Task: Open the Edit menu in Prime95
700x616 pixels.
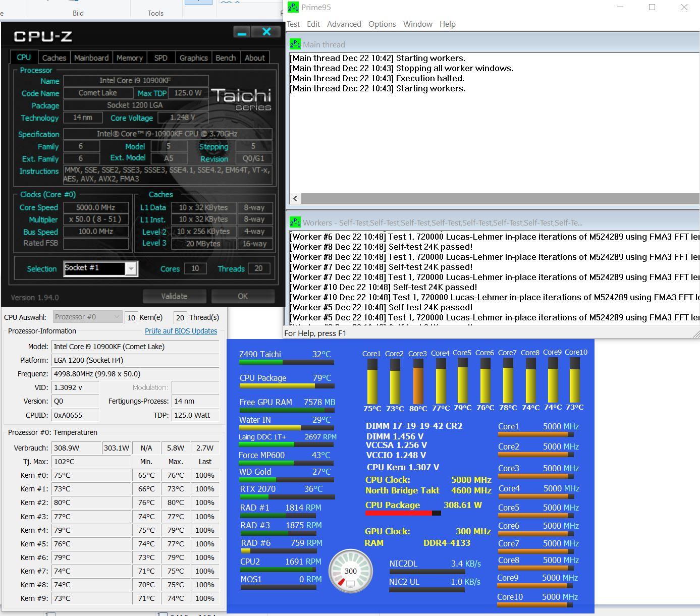Action: coord(313,24)
